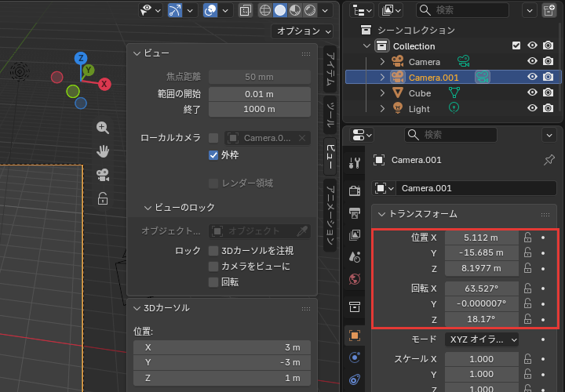This screenshot has width=565, height=392.
Task: Open the ビュー sidebar tab
Action: pos(330,156)
